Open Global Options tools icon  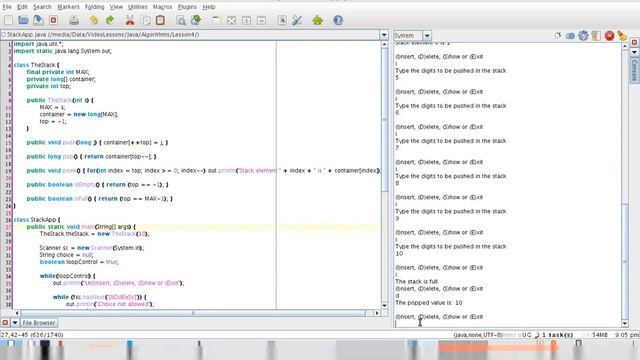click(297, 20)
